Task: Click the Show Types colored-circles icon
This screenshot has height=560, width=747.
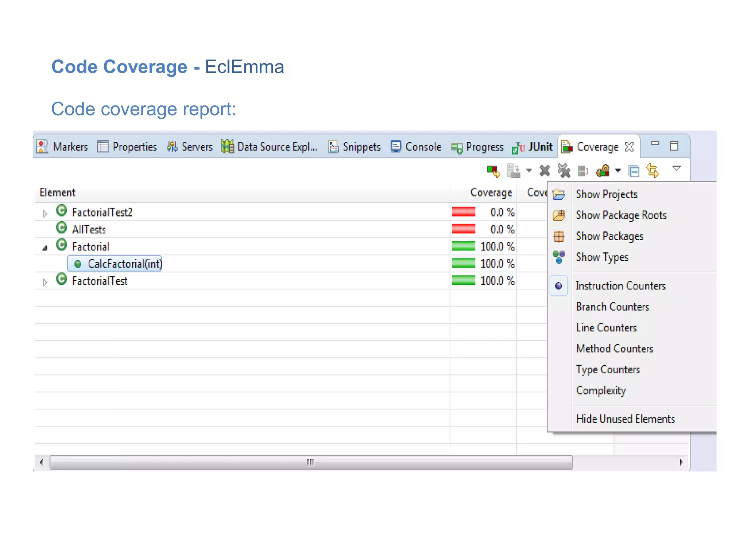Action: pyautogui.click(x=559, y=257)
